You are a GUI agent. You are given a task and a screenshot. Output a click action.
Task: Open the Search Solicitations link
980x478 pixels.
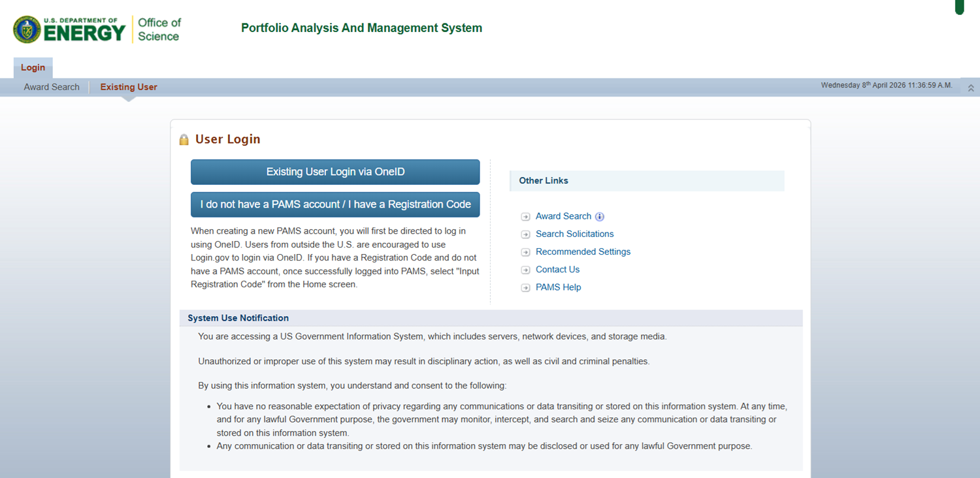pos(575,234)
